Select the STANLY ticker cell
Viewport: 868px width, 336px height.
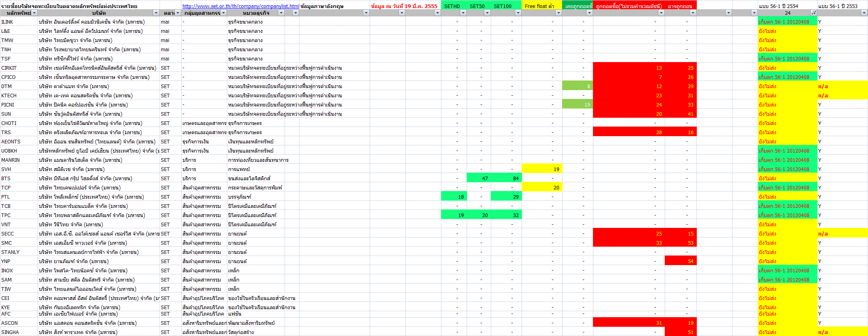click(x=19, y=252)
